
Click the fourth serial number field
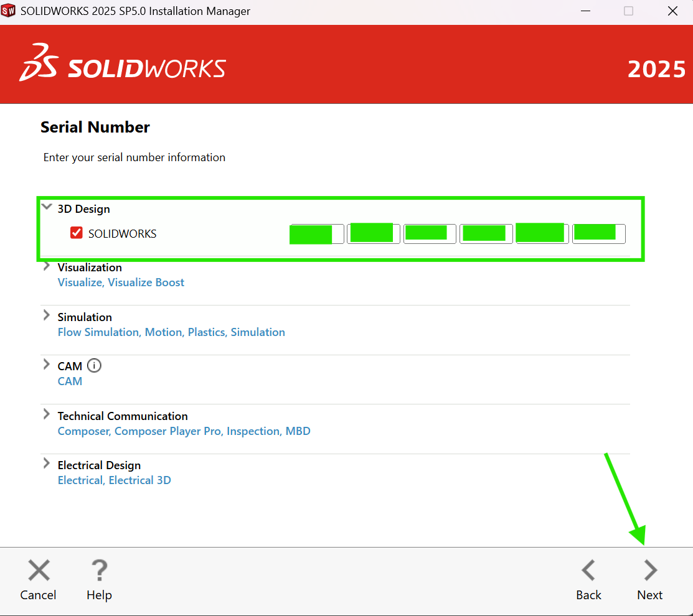[x=486, y=233]
